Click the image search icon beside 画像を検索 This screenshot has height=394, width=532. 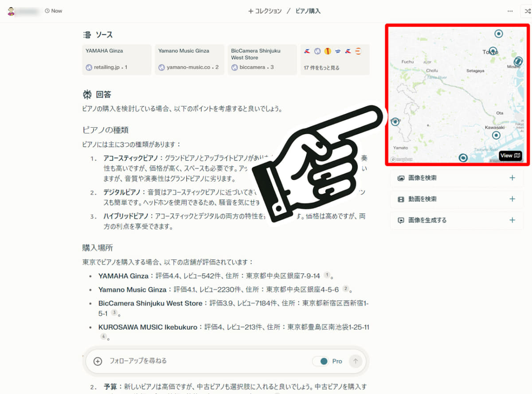400,178
